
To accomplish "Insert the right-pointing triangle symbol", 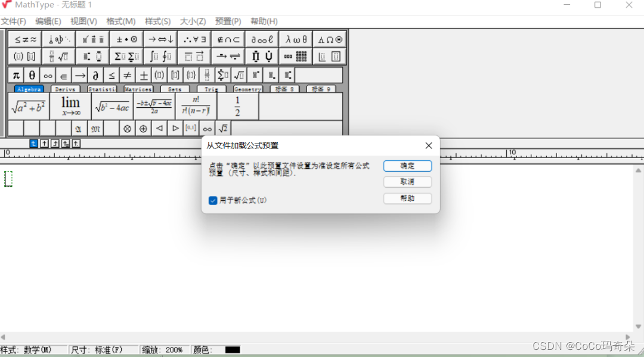I will [175, 129].
